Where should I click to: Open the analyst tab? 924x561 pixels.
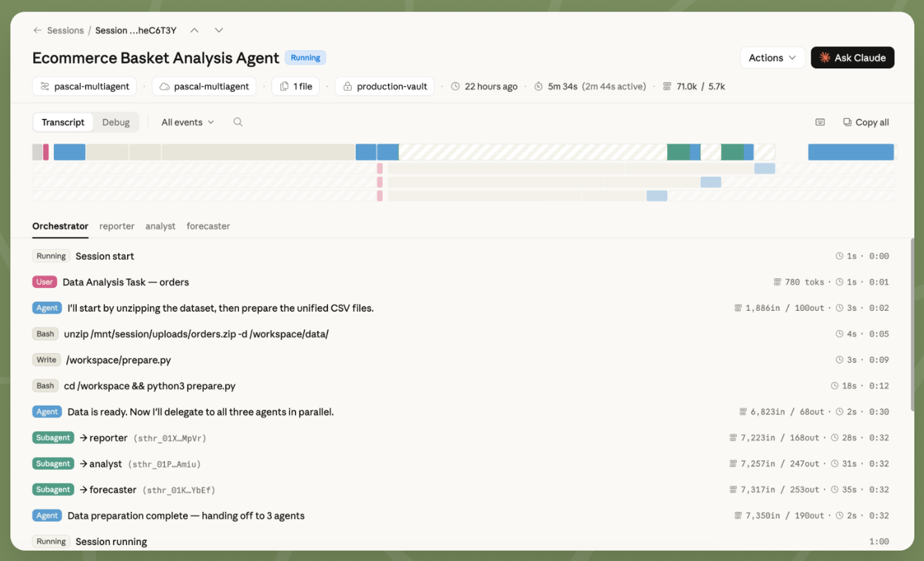[x=160, y=226]
